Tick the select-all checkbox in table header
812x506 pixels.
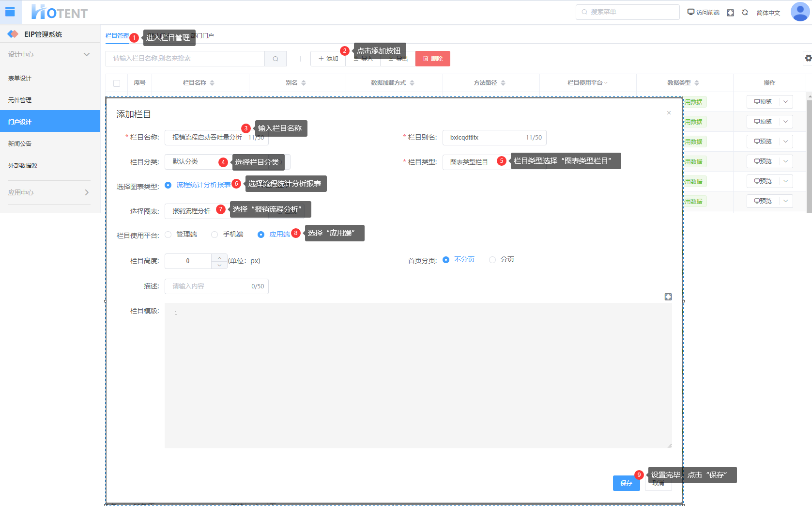(117, 83)
